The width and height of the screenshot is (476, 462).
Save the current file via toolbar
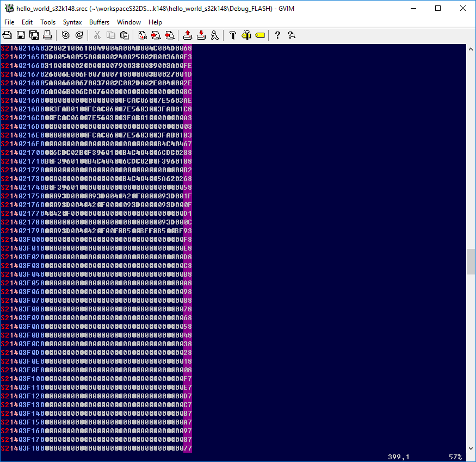click(21, 35)
